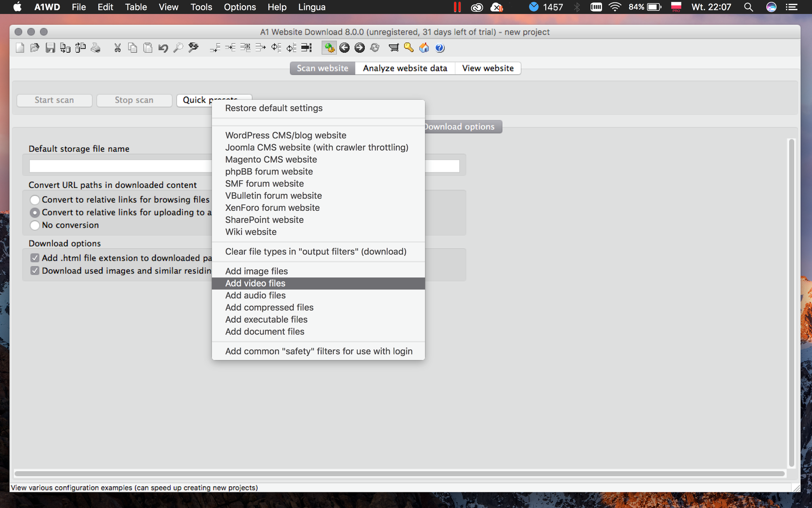
Task: Toggle Add .html file extension checkbox
Action: tap(34, 258)
